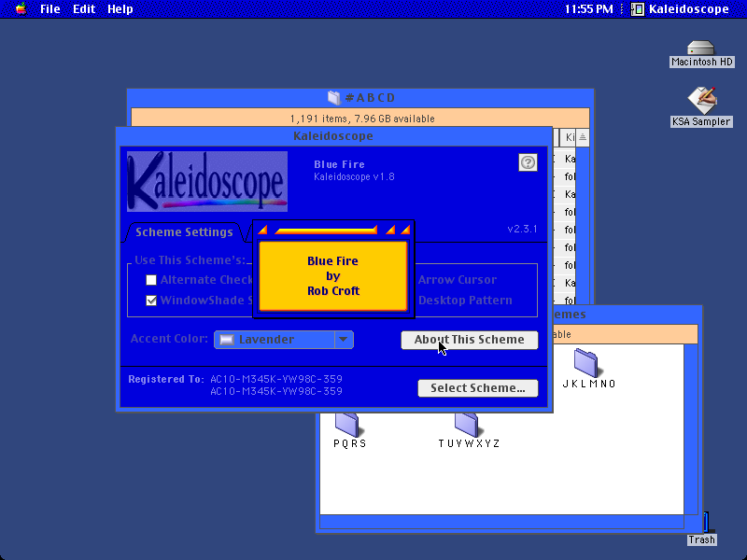Select the T U V W X Y Z folder
The height and width of the screenshot is (560, 747).
pos(469,430)
